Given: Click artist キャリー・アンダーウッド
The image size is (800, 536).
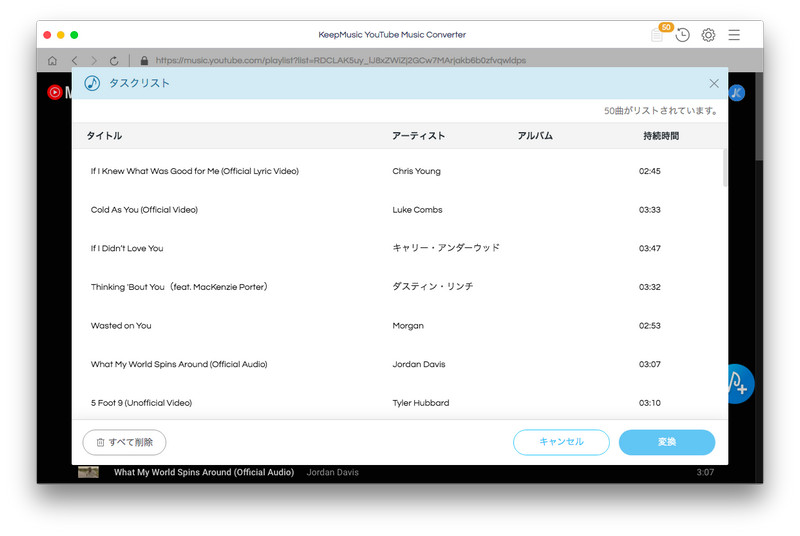Looking at the screenshot, I should pyautogui.click(x=446, y=248).
